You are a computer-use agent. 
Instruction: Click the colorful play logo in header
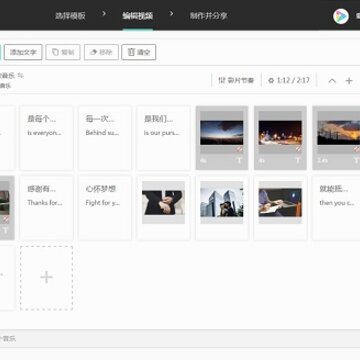pyautogui.click(x=341, y=16)
